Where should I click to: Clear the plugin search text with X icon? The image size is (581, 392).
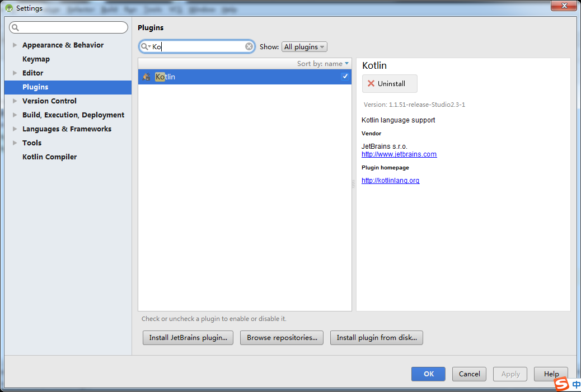(249, 46)
